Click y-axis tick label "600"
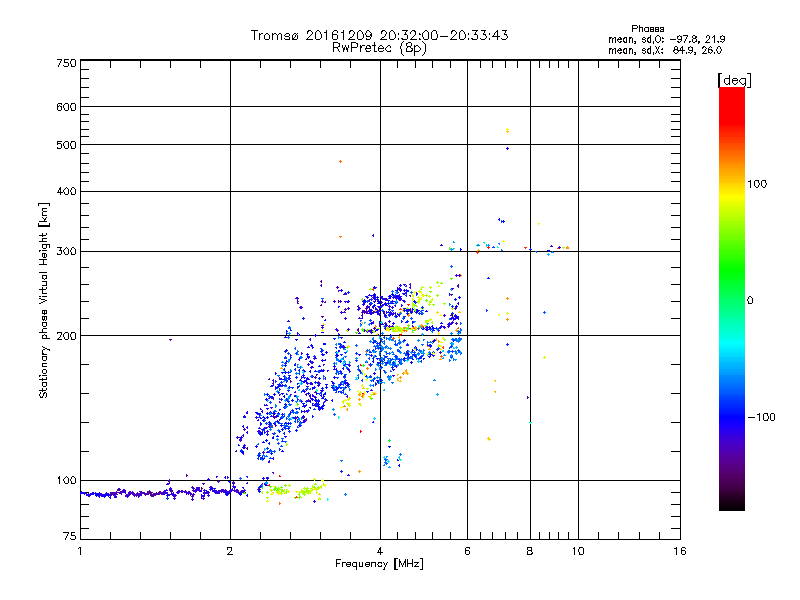Image resolution: width=800 pixels, height=600 pixels. point(66,107)
